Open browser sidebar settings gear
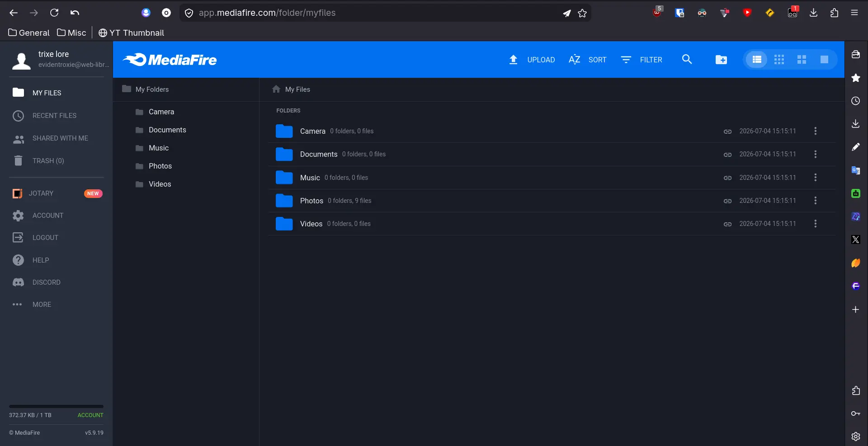 [x=855, y=437]
